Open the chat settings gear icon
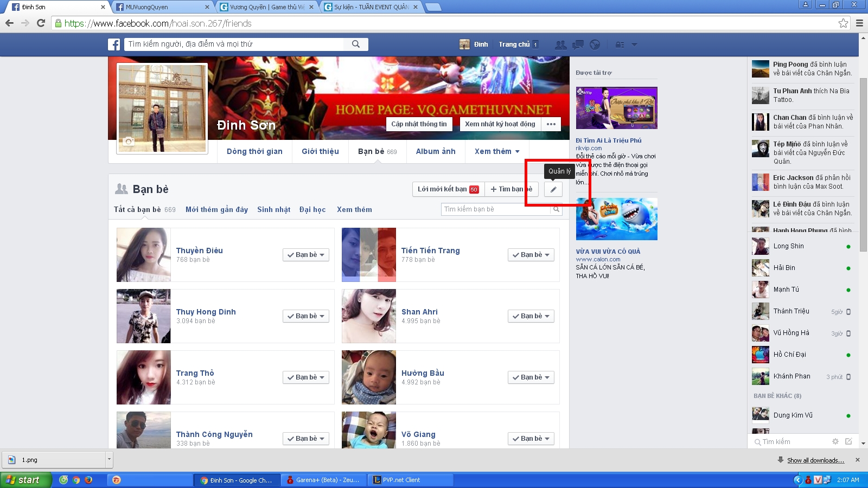868x488 pixels. [835, 441]
